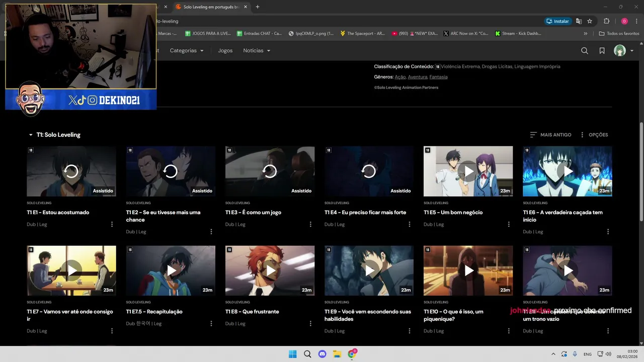Follow the Fantasia genre link
This screenshot has width=644, height=362.
click(439, 77)
